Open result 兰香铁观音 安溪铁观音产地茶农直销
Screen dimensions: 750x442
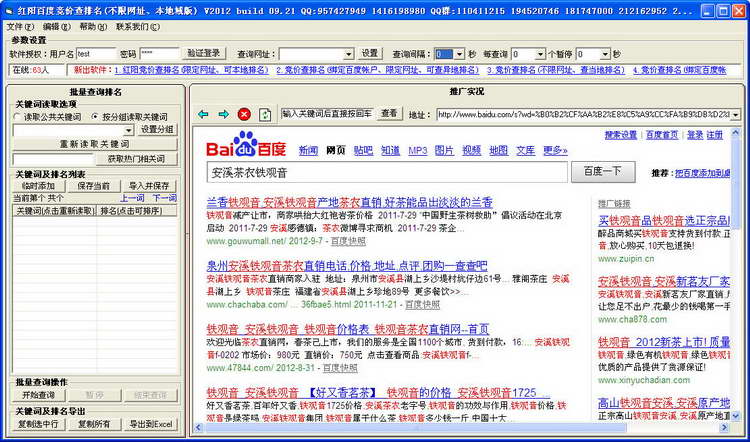(x=350, y=201)
